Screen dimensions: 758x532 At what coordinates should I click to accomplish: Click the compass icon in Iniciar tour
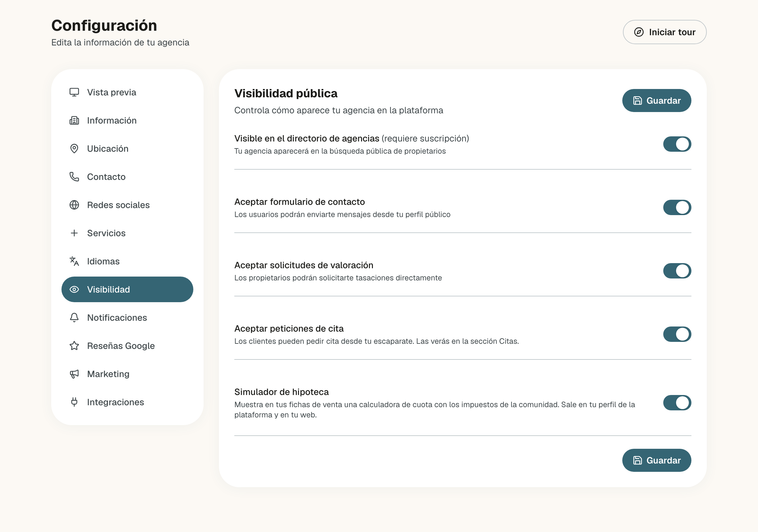pyautogui.click(x=639, y=32)
